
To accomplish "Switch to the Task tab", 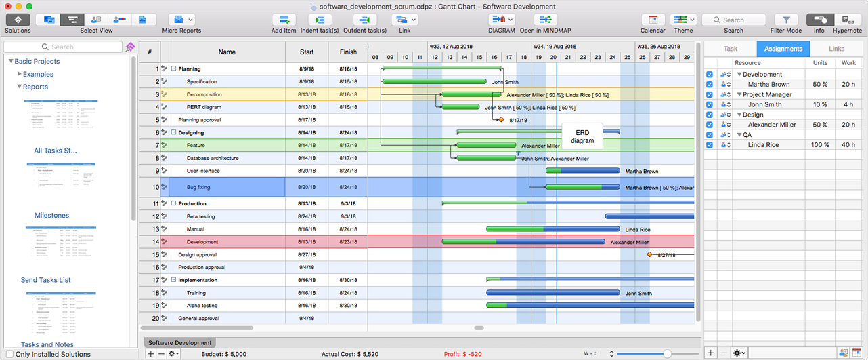I will pos(731,49).
